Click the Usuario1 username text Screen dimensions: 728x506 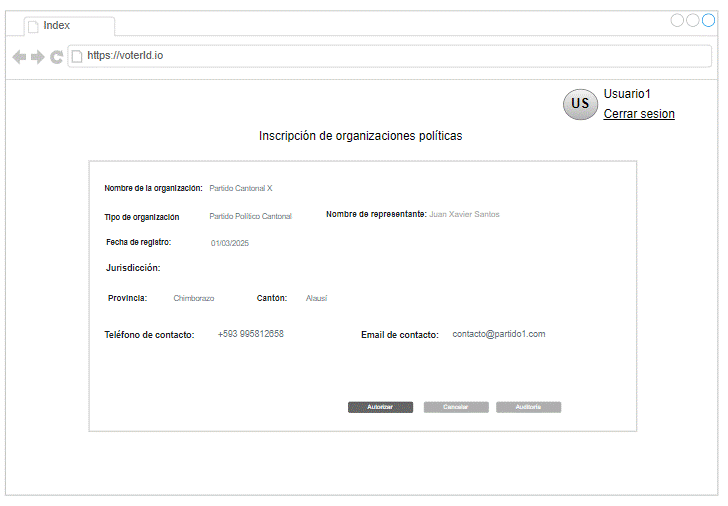pyautogui.click(x=627, y=94)
